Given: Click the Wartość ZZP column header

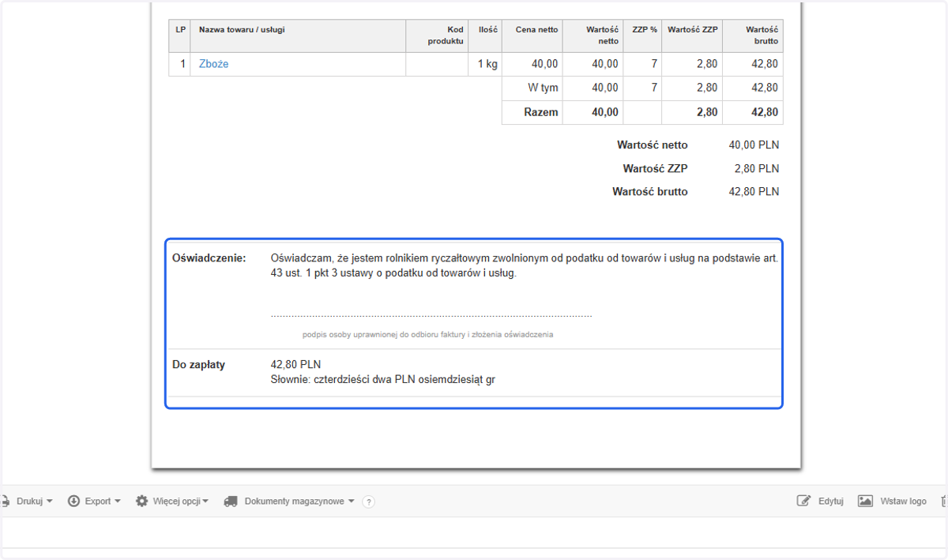Looking at the screenshot, I should [692, 36].
